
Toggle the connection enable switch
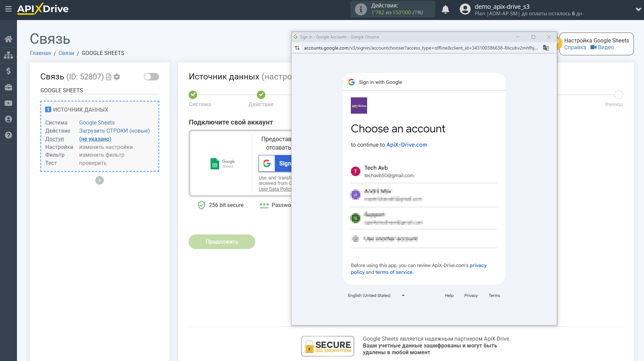[x=151, y=77]
